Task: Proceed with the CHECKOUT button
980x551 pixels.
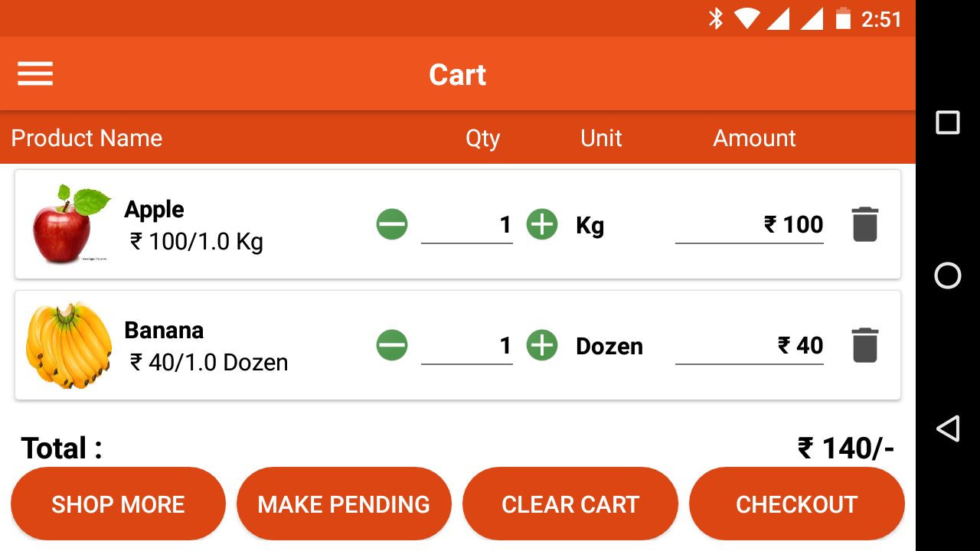Action: coord(797,504)
